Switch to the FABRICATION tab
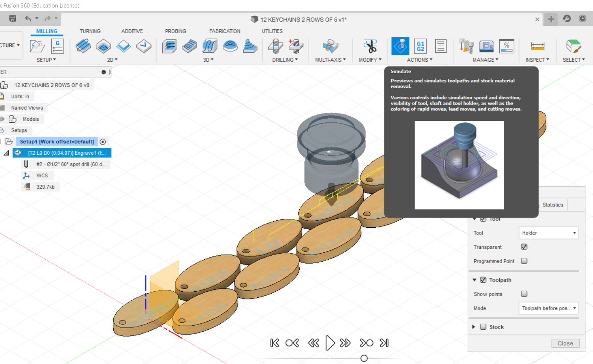593x364 pixels. tap(225, 31)
